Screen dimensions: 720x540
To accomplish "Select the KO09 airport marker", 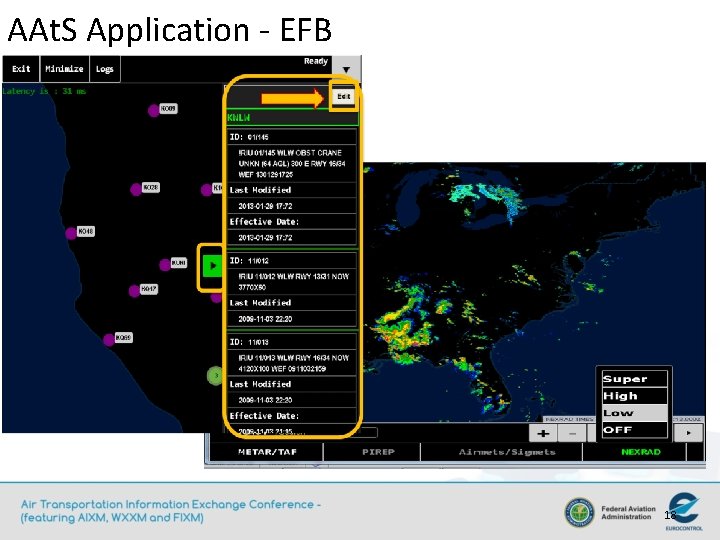I will (x=154, y=111).
